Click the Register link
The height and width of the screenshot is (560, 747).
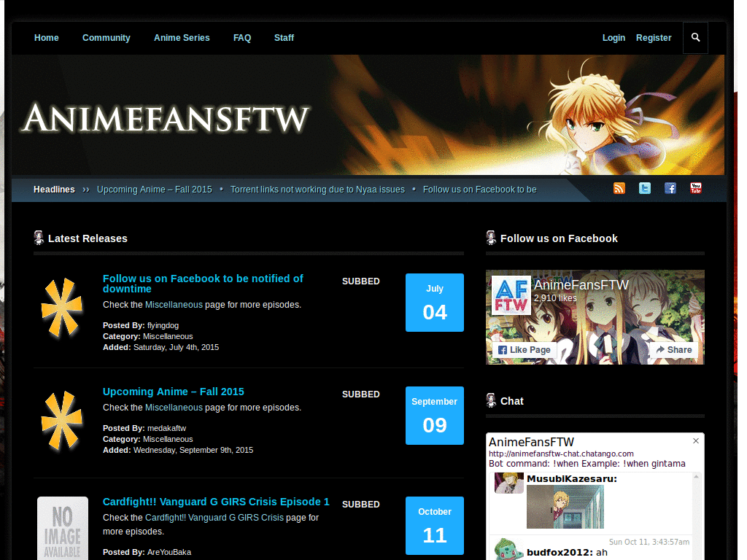pyautogui.click(x=654, y=38)
